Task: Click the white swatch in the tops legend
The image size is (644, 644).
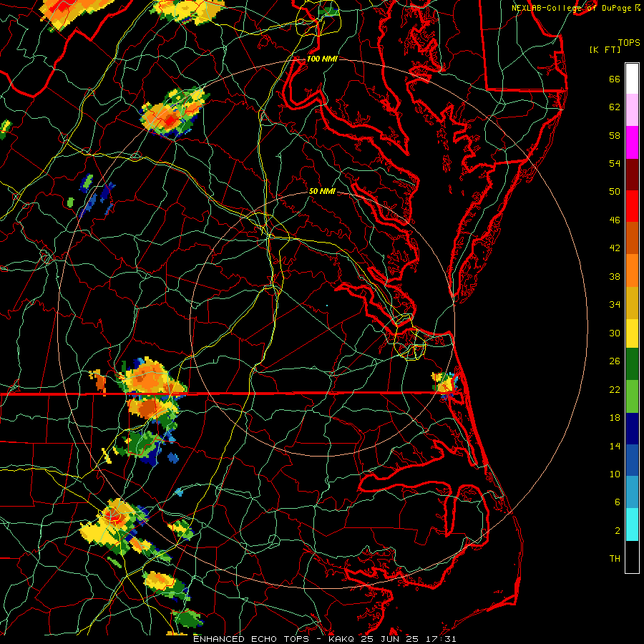Action: pos(632,79)
